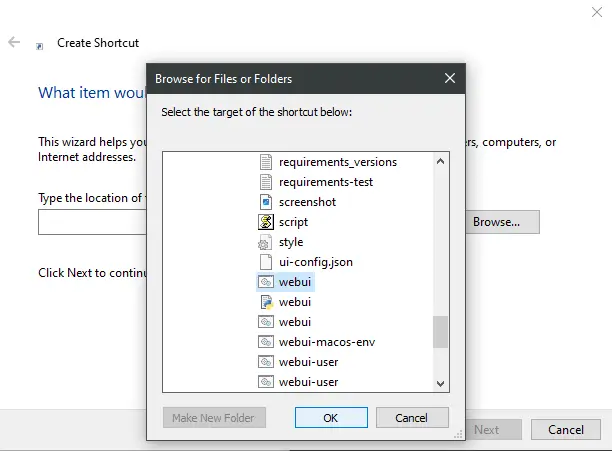Confirm selection with the OK button
Screen dimensions: 612x451
pyautogui.click(x=330, y=417)
